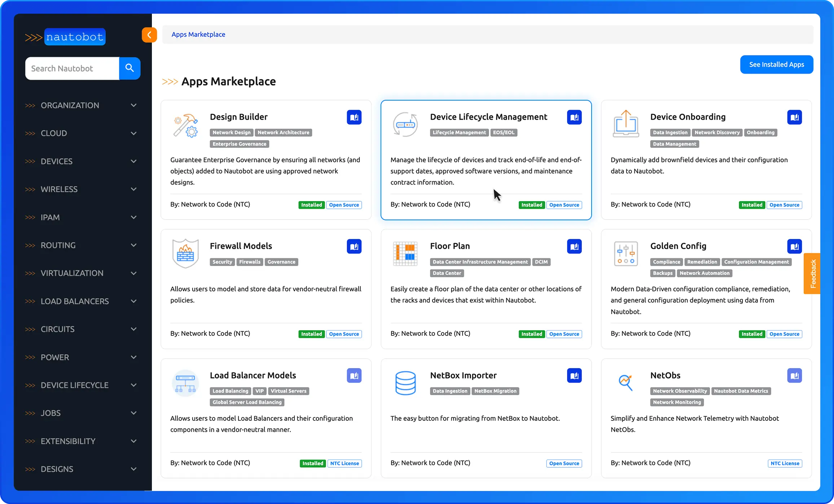Click the Nautobot logo

(74, 36)
